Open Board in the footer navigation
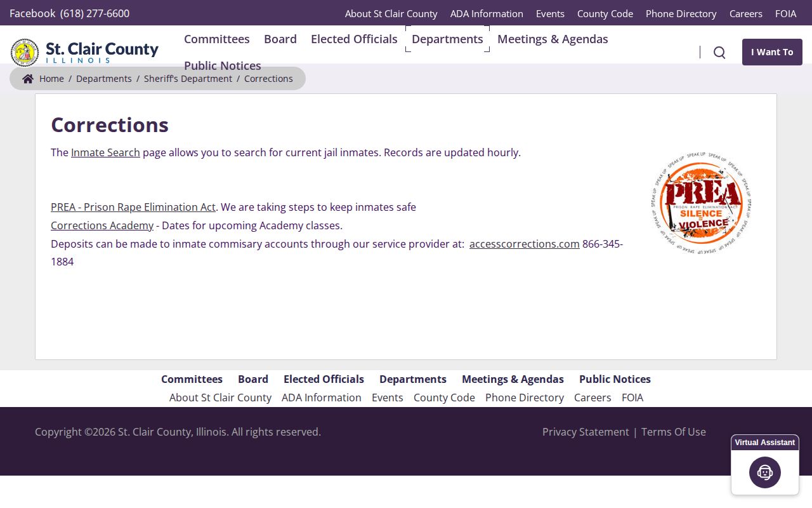812x508 pixels. pyautogui.click(x=253, y=379)
